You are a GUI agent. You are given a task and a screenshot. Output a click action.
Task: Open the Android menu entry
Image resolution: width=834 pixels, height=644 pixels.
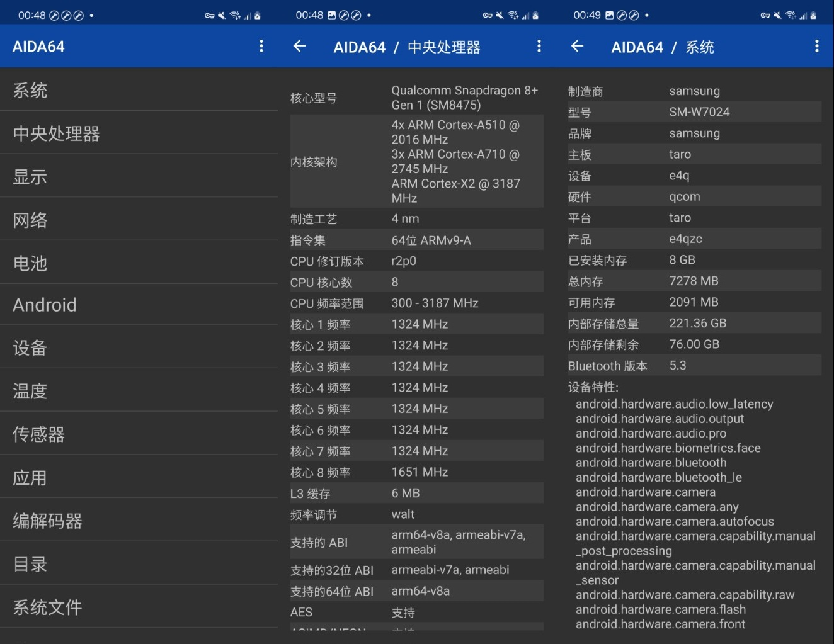[x=139, y=305]
